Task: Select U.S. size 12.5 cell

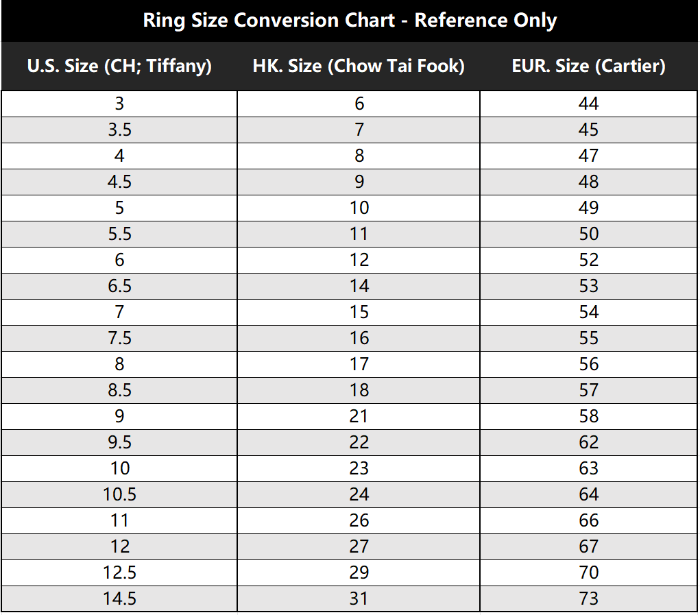Action: pyautogui.click(x=119, y=572)
